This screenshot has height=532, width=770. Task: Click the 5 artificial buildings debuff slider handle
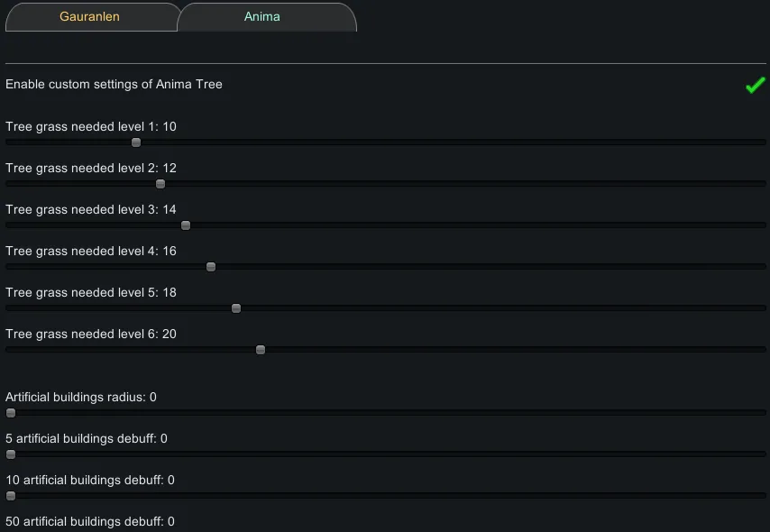click(x=11, y=454)
